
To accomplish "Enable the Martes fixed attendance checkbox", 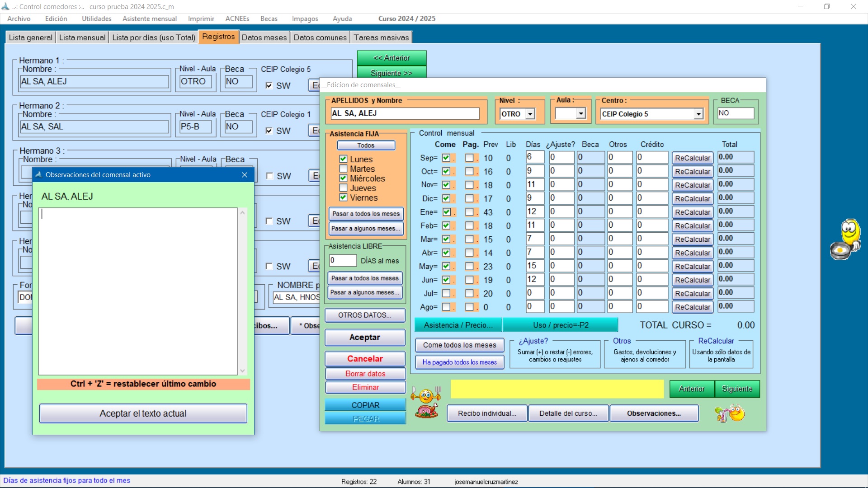I will tap(344, 169).
